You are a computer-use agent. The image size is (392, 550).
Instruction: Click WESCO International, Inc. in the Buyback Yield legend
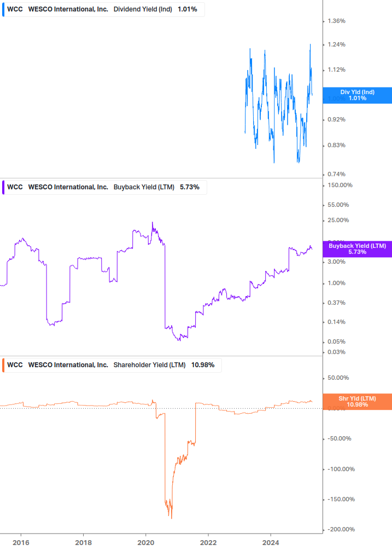tap(68, 187)
